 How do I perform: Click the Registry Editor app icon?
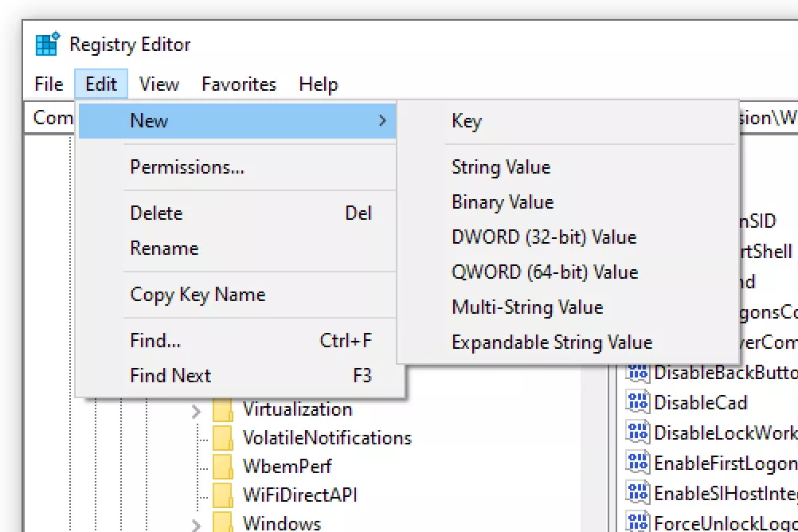click(x=48, y=44)
